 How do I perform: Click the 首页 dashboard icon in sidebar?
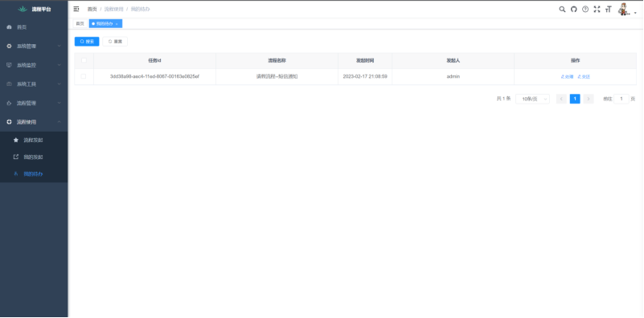coord(9,27)
